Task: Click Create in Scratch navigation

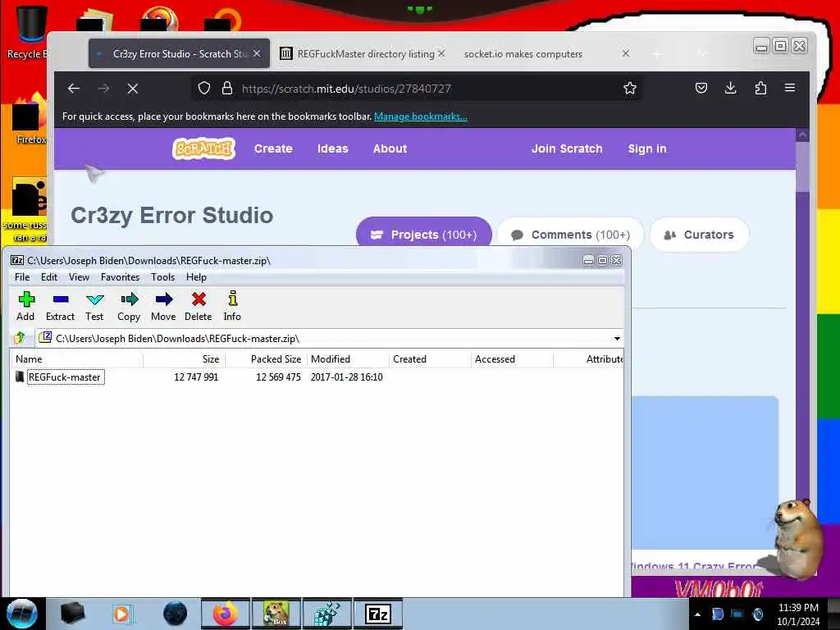Action: tap(273, 149)
